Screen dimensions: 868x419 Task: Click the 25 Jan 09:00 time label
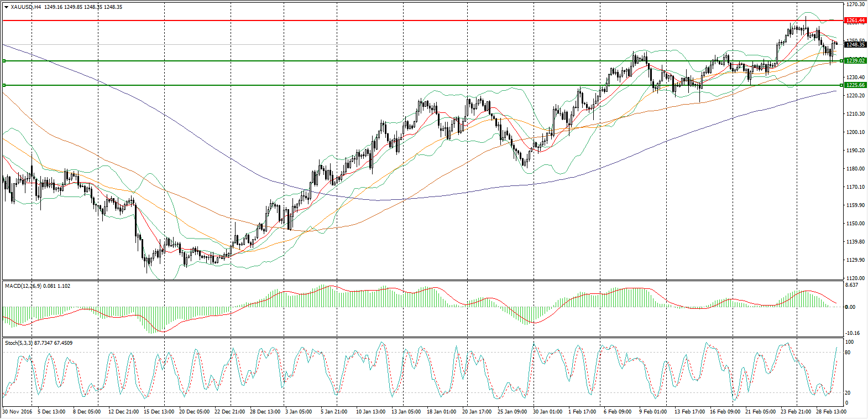coord(512,412)
